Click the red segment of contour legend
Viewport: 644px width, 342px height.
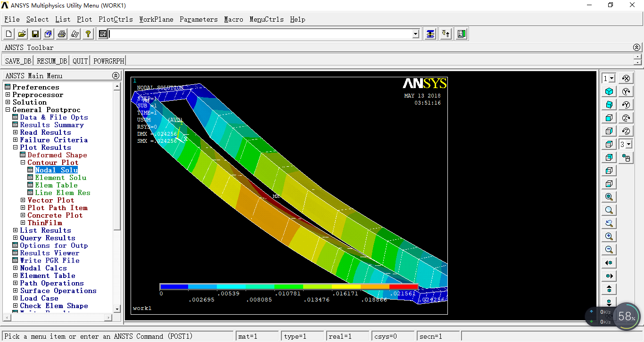click(x=404, y=286)
